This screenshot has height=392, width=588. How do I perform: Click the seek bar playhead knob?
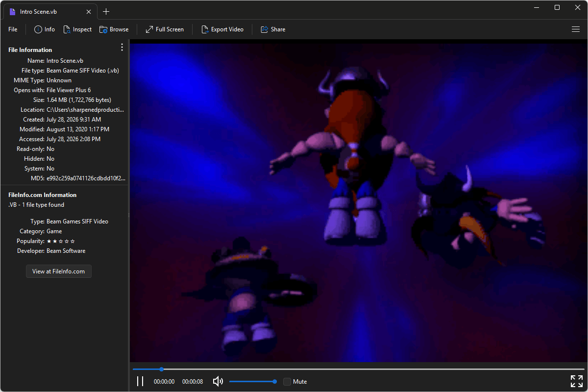tap(161, 369)
